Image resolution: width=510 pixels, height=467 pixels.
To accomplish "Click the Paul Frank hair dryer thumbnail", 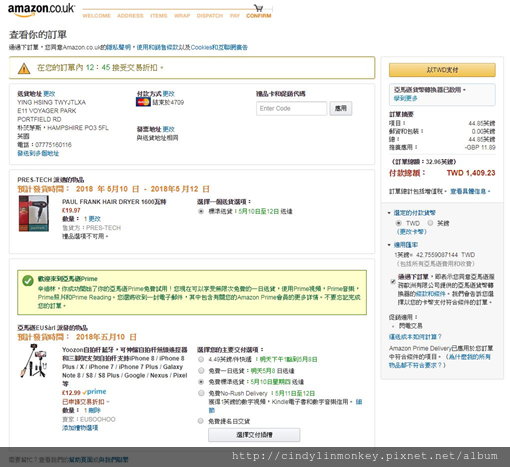I will (34, 213).
